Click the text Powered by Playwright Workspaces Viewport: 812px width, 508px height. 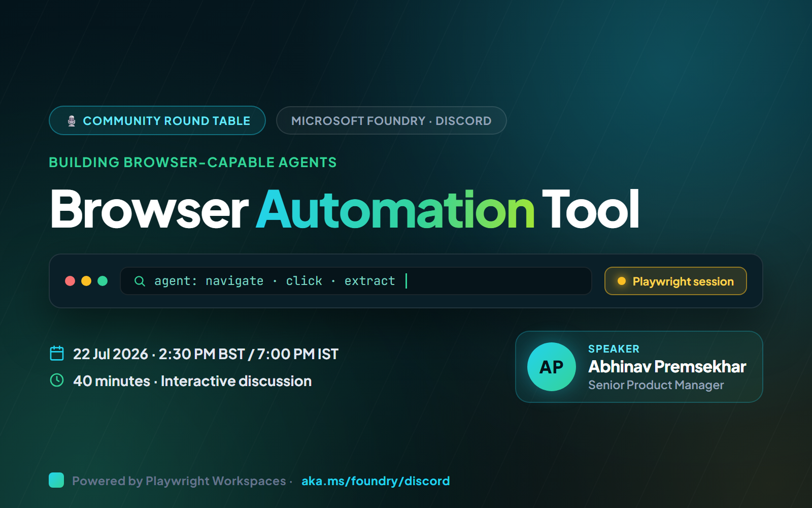click(179, 481)
